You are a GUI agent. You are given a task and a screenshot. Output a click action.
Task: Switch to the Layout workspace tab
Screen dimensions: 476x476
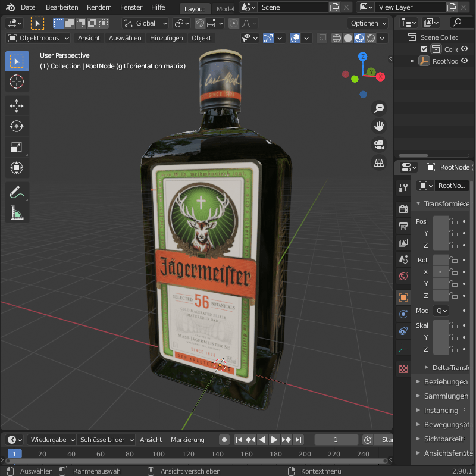tap(195, 9)
